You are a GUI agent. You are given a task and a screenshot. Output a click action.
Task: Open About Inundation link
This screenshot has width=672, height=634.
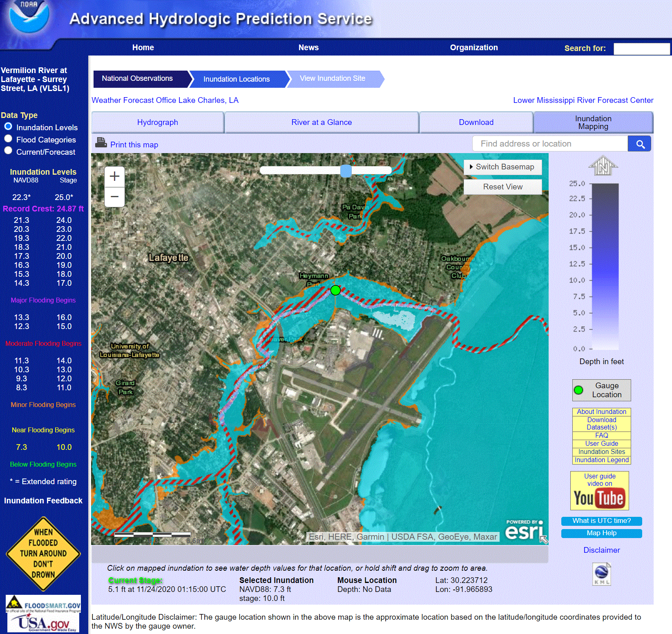(x=601, y=412)
